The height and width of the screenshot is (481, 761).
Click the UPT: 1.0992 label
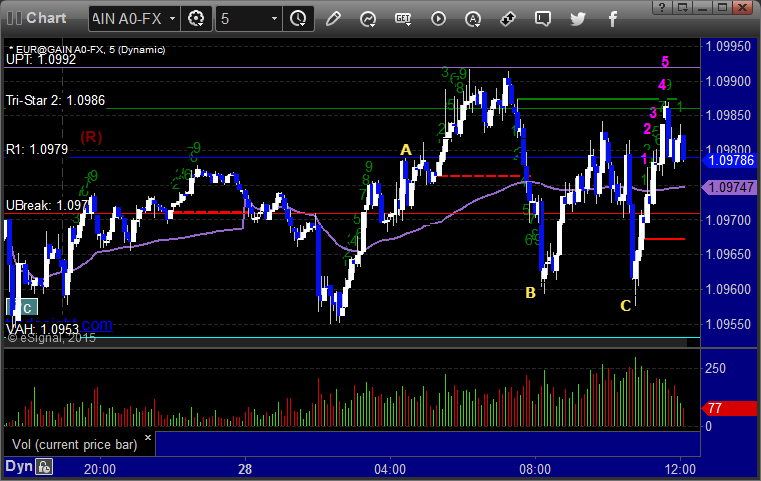tap(41, 59)
